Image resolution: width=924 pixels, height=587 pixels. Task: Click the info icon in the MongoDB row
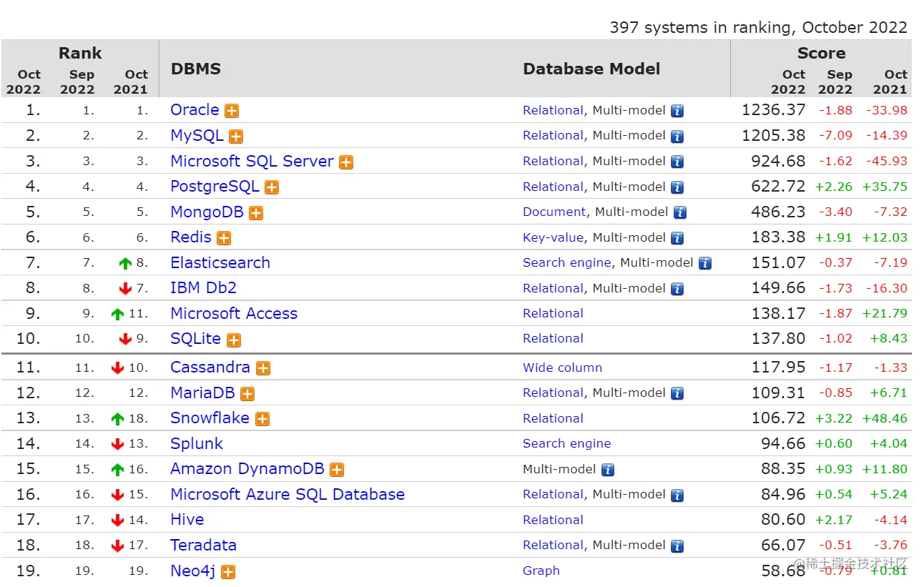[680, 213]
